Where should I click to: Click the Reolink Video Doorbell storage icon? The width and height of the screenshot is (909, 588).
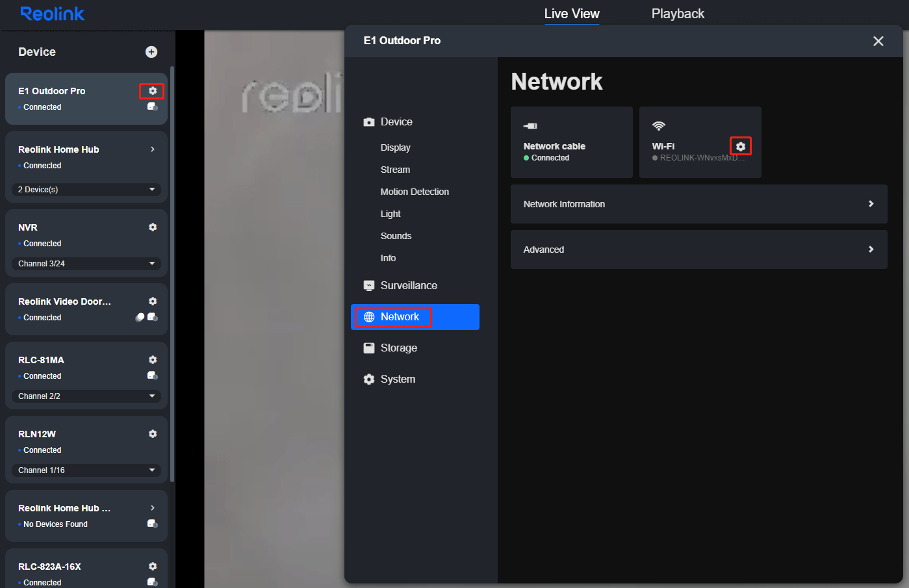pos(153,317)
